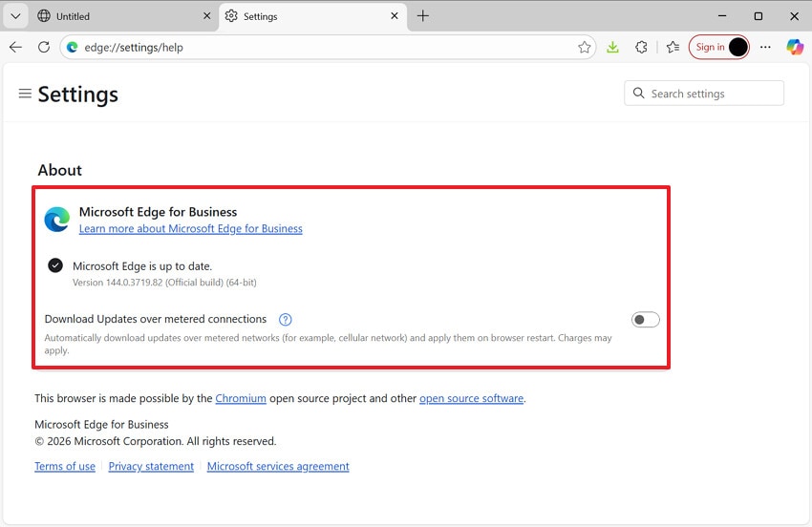Click the Microsoft Edge is up to date text
The height and width of the screenshot is (527, 812).
(x=142, y=266)
